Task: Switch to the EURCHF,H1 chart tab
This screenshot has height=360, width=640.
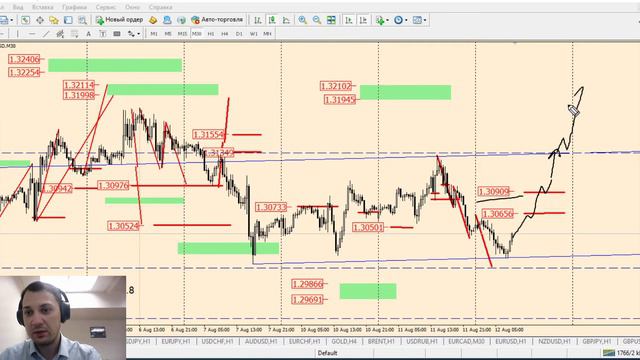Action: tap(304, 341)
